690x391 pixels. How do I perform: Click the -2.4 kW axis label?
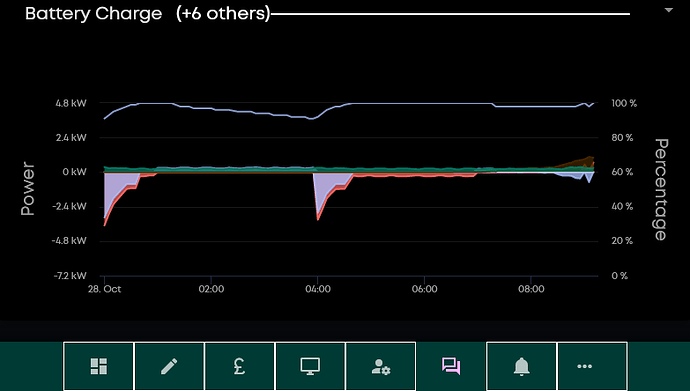70,206
